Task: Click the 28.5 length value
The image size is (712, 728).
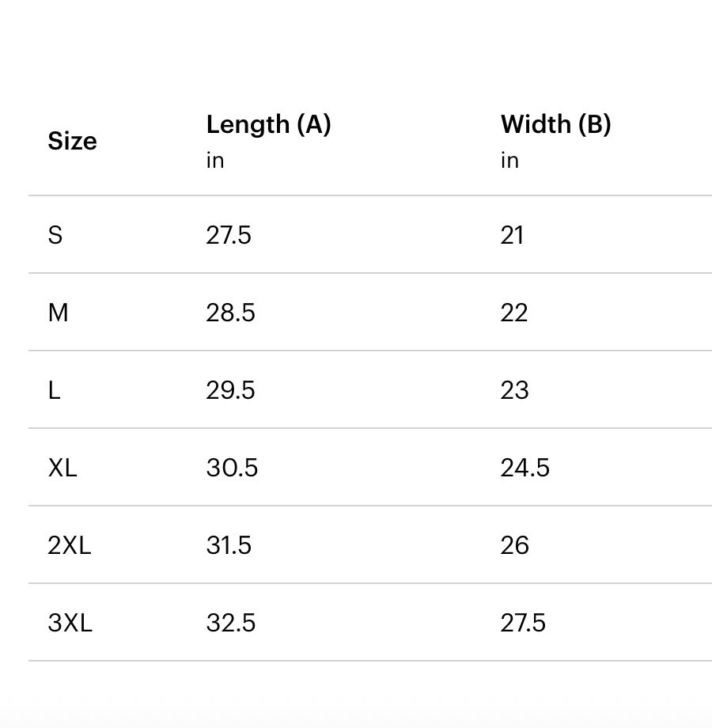Action: tap(230, 313)
